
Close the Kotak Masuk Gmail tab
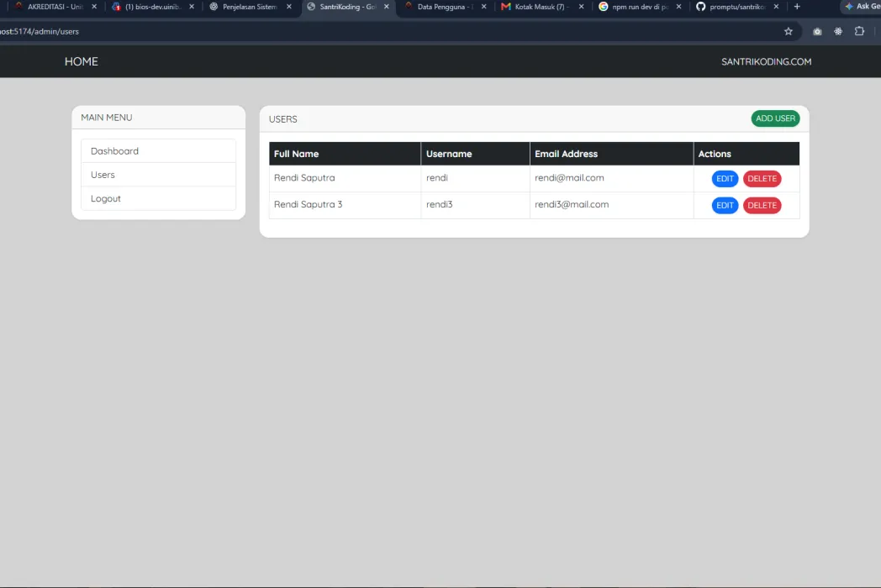pos(581,7)
